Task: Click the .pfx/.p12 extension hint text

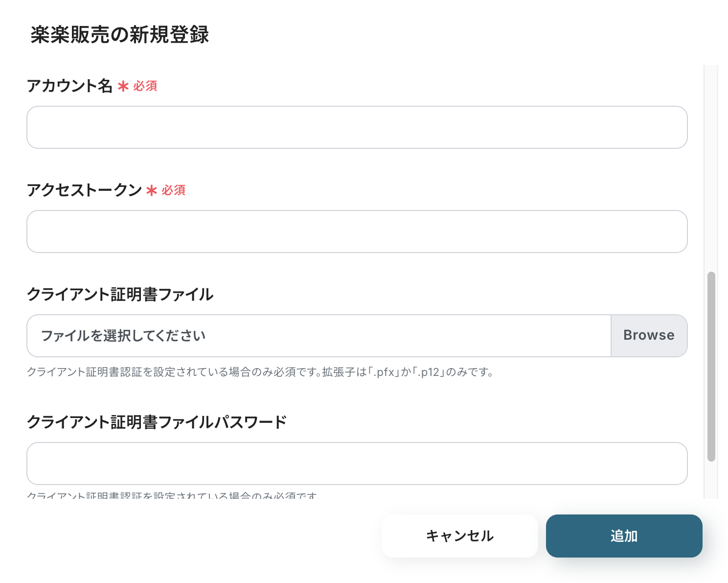Action: [x=259, y=373]
